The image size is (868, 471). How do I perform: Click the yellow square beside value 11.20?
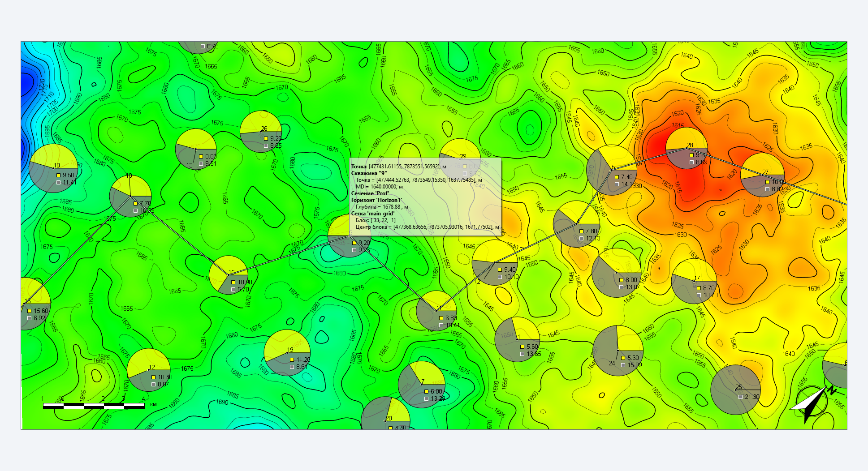(292, 360)
